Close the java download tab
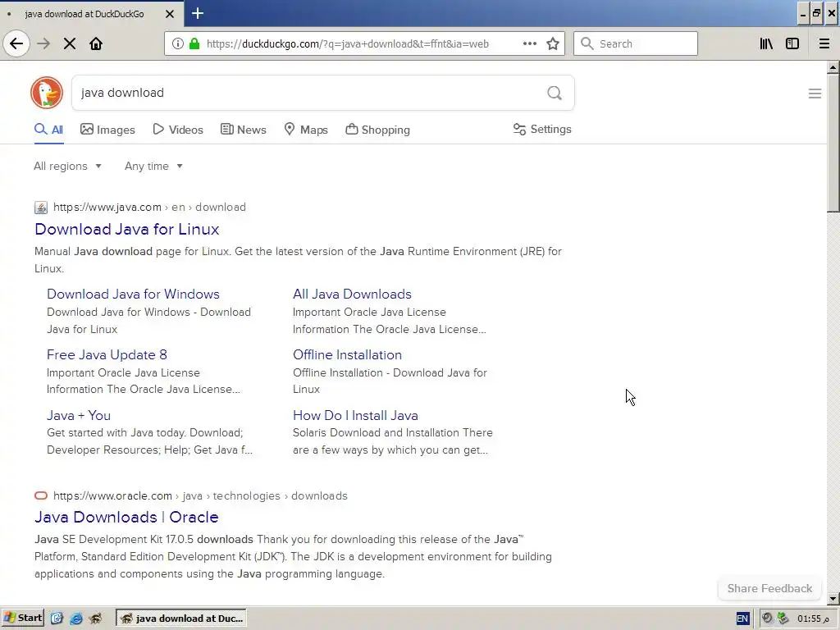The image size is (840, 630). [x=170, y=14]
